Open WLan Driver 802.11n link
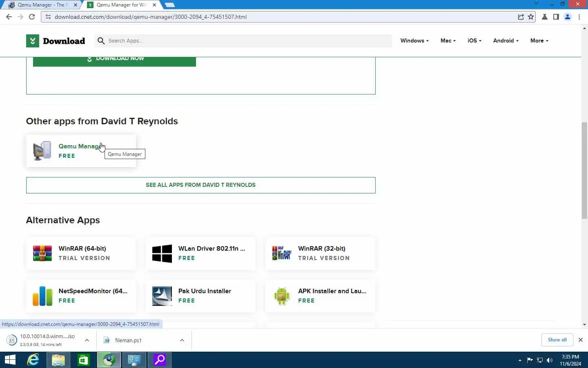 (x=200, y=254)
